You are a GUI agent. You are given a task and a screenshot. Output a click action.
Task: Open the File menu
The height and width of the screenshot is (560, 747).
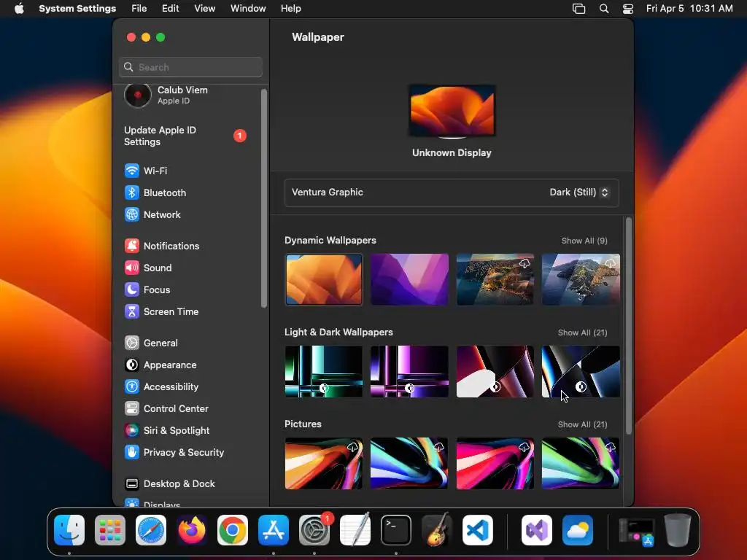pyautogui.click(x=139, y=9)
